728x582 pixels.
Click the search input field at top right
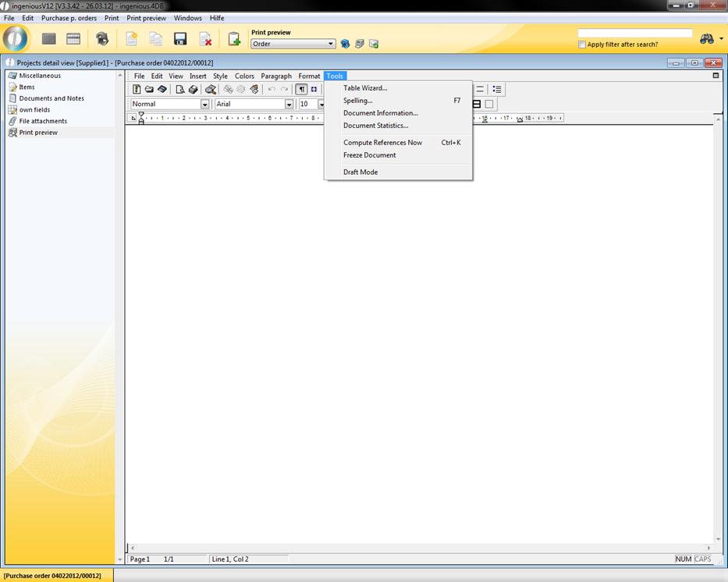point(634,34)
